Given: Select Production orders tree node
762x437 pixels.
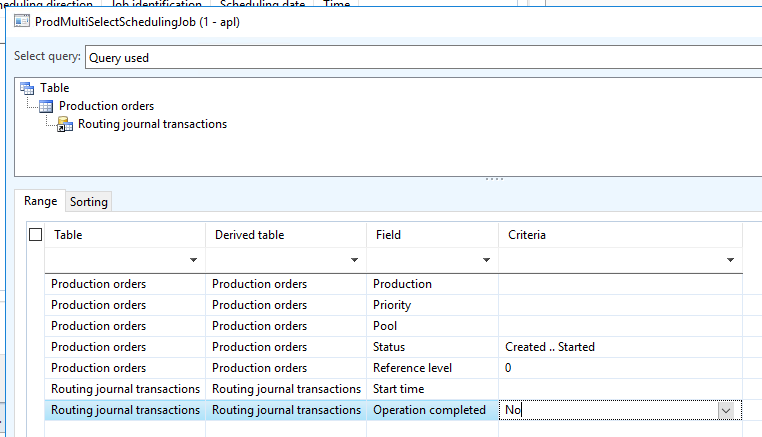Looking at the screenshot, I should point(106,106).
